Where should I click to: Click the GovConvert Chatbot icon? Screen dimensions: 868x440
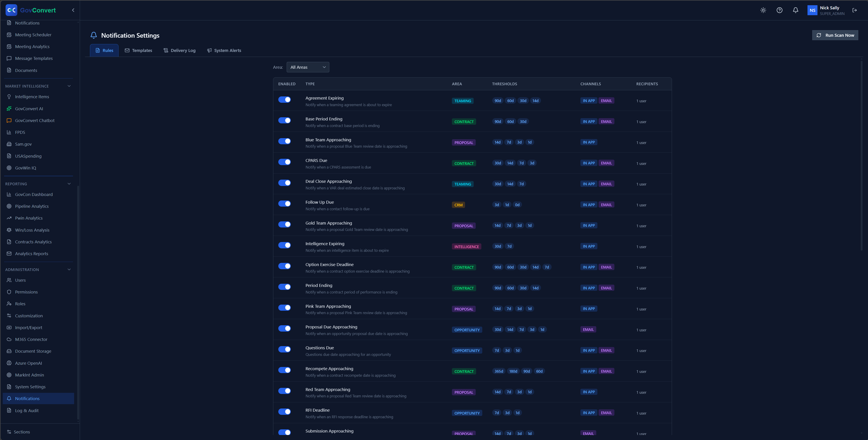coord(9,120)
